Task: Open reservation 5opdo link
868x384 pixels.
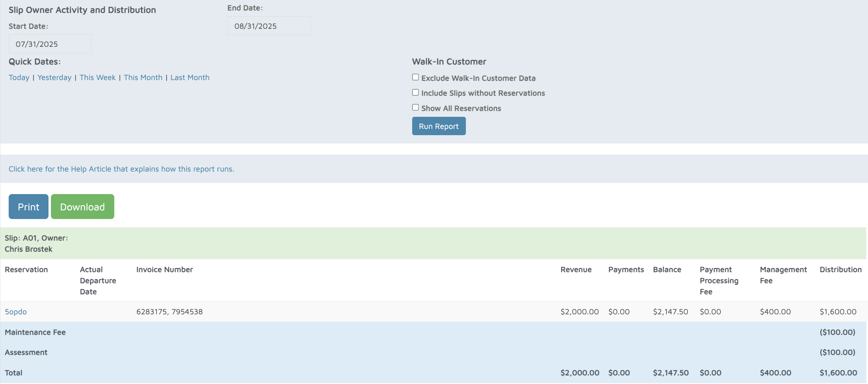Action: pos(16,312)
